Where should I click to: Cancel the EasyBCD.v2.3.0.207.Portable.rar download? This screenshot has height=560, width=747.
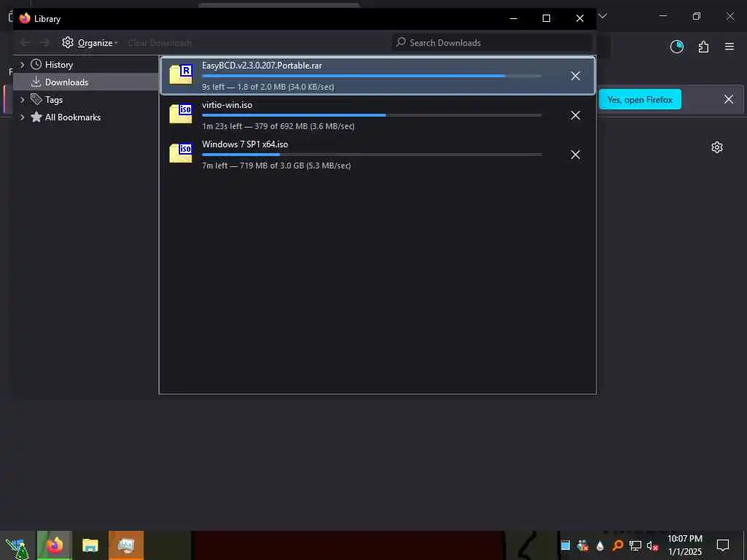[x=575, y=76]
